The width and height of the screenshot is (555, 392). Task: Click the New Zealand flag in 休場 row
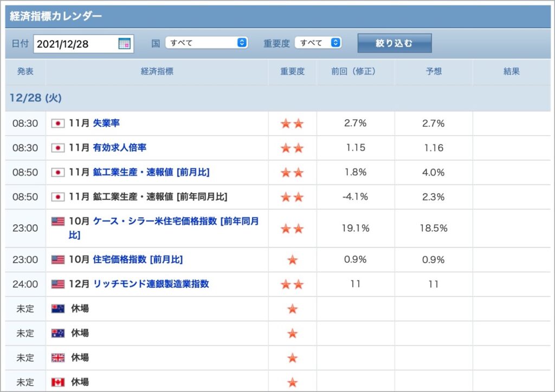pyautogui.click(x=57, y=309)
